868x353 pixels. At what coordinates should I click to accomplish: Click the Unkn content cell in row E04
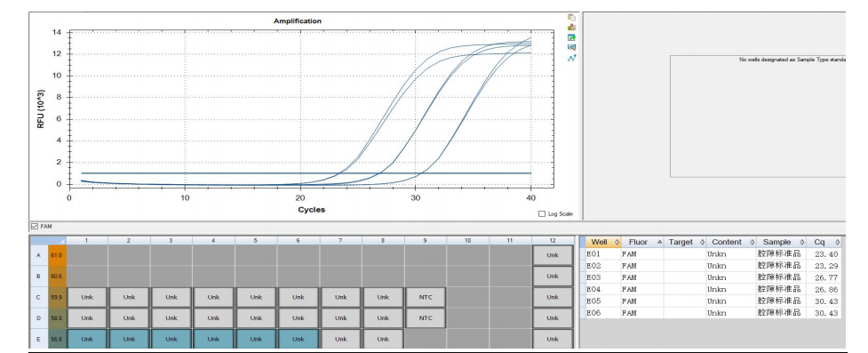tap(732, 289)
